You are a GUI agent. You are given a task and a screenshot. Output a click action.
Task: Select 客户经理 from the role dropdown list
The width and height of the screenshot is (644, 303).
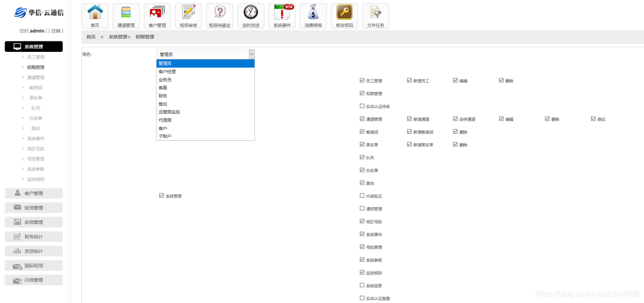pyautogui.click(x=205, y=72)
